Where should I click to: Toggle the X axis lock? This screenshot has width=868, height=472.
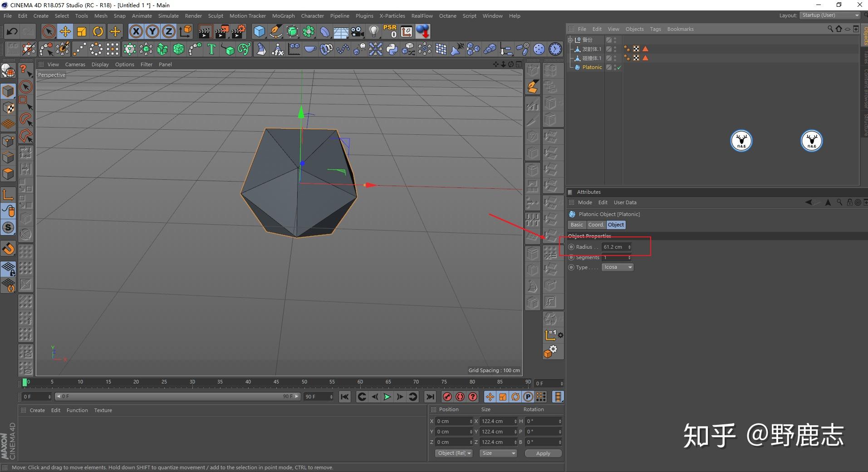pos(136,31)
